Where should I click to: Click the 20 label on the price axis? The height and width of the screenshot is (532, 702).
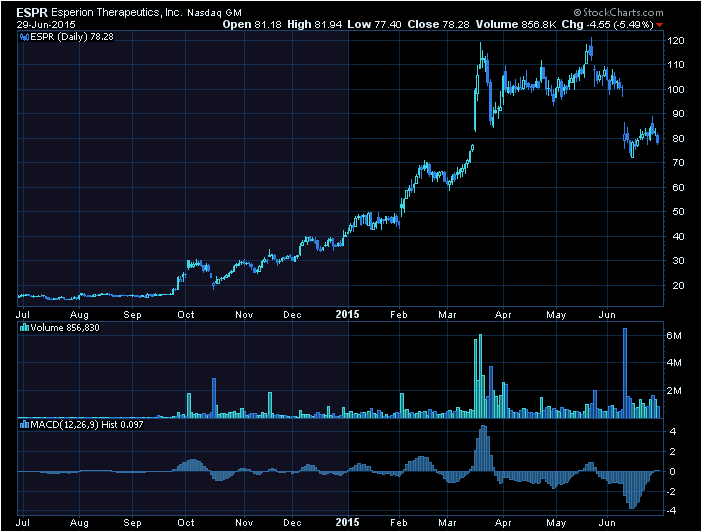678,285
